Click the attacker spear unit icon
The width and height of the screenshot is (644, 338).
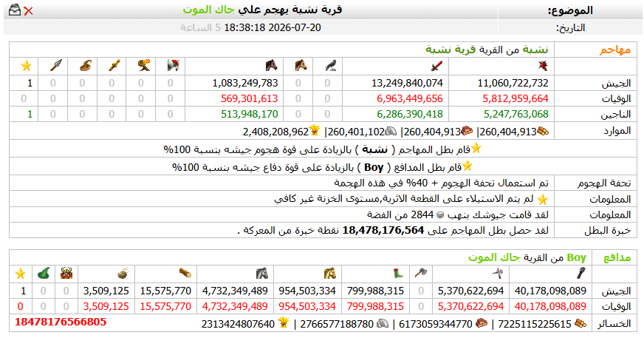[x=56, y=65]
